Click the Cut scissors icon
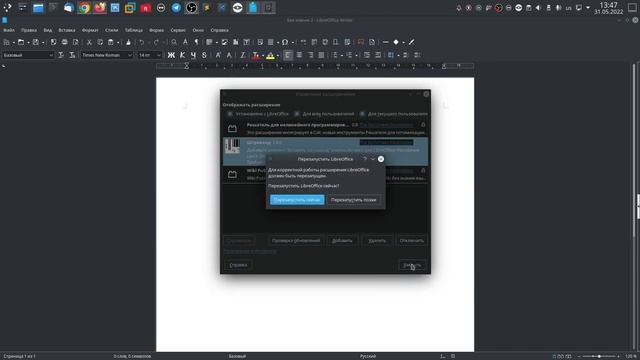The width and height of the screenshot is (640, 360). coord(89,42)
